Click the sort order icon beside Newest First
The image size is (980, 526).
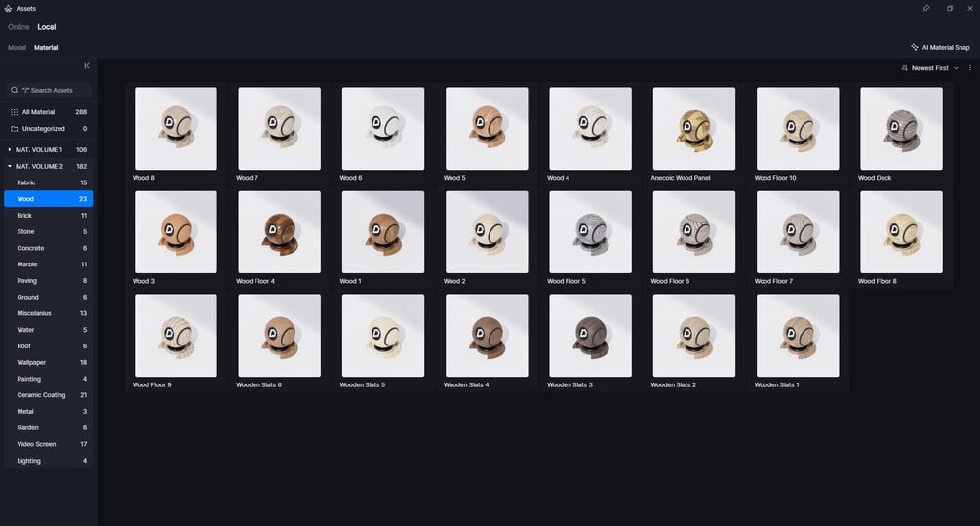(904, 68)
